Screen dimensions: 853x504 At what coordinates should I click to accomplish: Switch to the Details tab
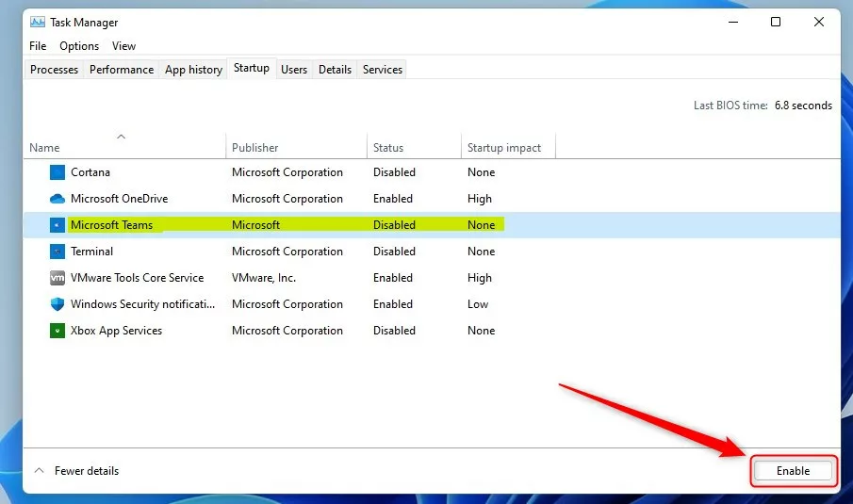pyautogui.click(x=335, y=70)
